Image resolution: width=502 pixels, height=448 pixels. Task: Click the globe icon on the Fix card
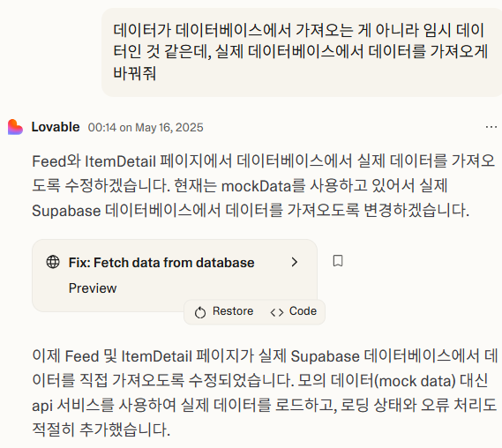53,262
